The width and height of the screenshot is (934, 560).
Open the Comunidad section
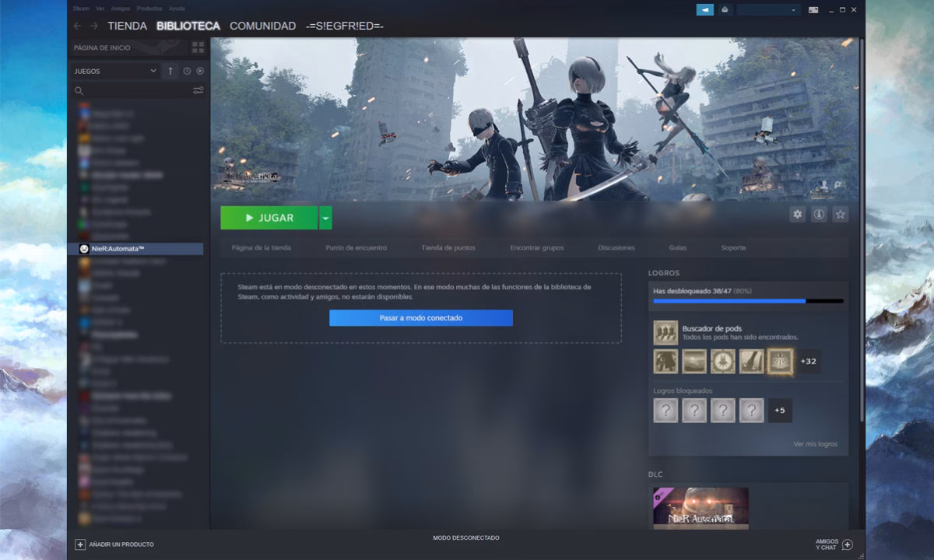click(262, 26)
